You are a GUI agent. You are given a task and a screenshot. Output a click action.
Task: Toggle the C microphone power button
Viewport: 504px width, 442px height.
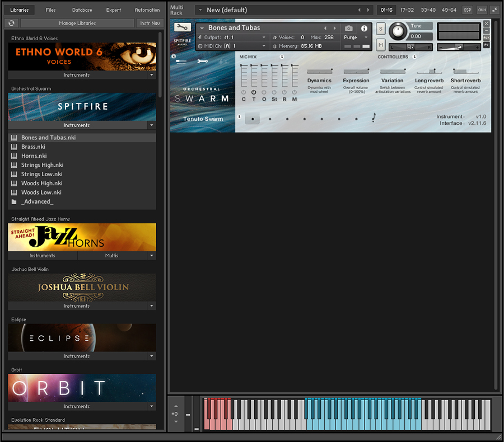(x=244, y=92)
